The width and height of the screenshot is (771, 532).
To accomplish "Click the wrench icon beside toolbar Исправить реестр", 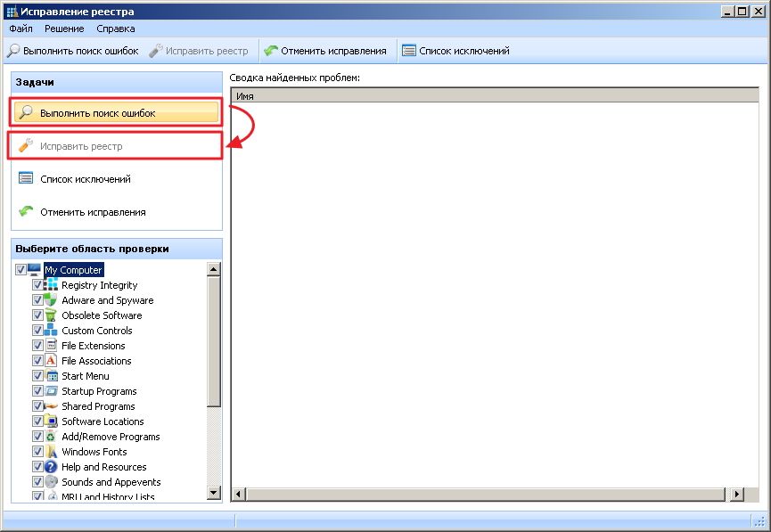I will pos(156,51).
